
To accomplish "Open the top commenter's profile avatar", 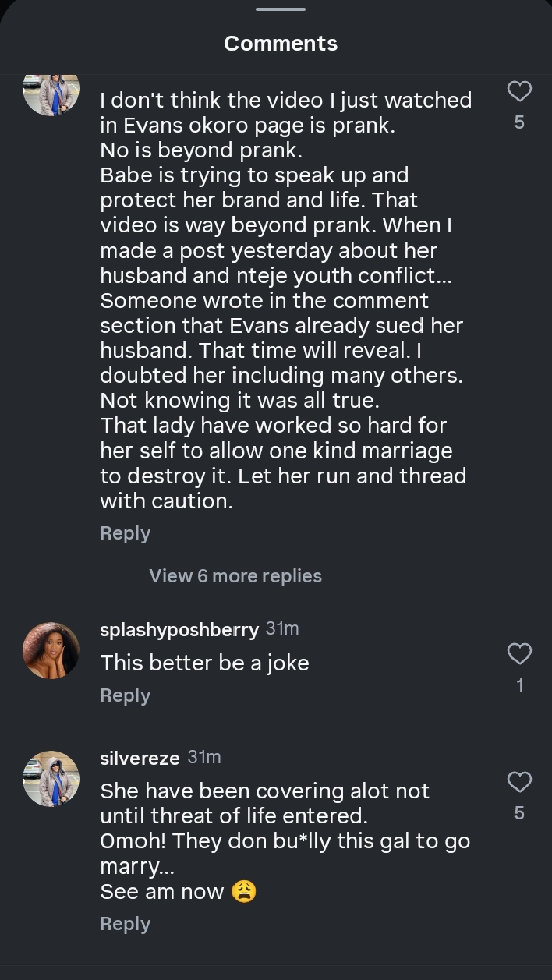I will click(x=51, y=94).
